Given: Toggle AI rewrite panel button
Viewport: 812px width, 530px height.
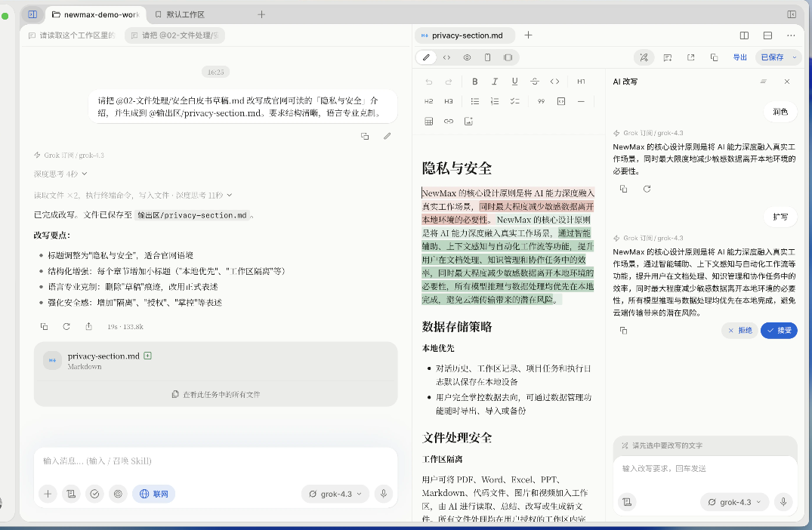Looking at the screenshot, I should 644,57.
